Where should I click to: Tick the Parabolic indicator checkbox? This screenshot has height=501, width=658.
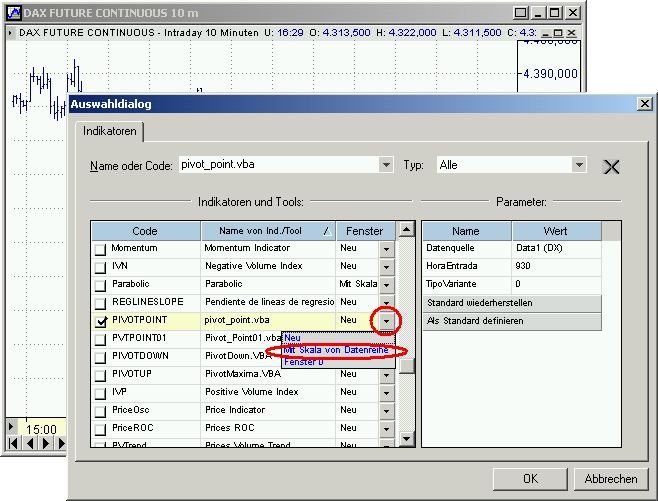coord(100,285)
